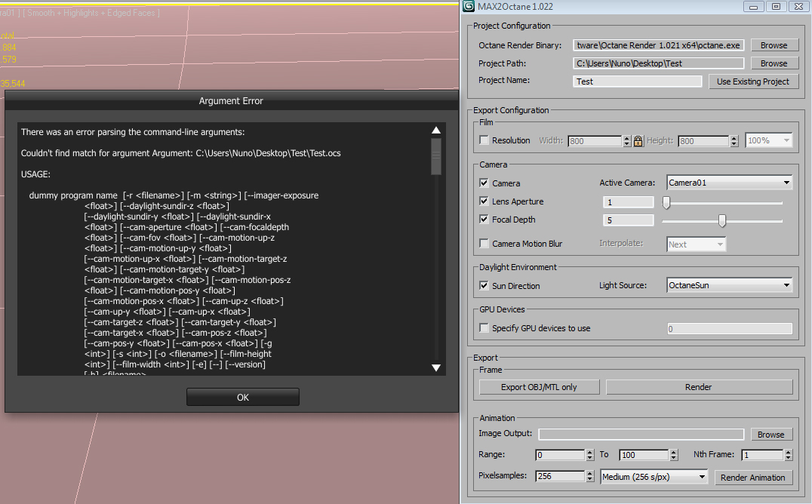Screen dimensions: 812x504
Task: Click OK in Argument Error dialog
Action: click(x=243, y=398)
